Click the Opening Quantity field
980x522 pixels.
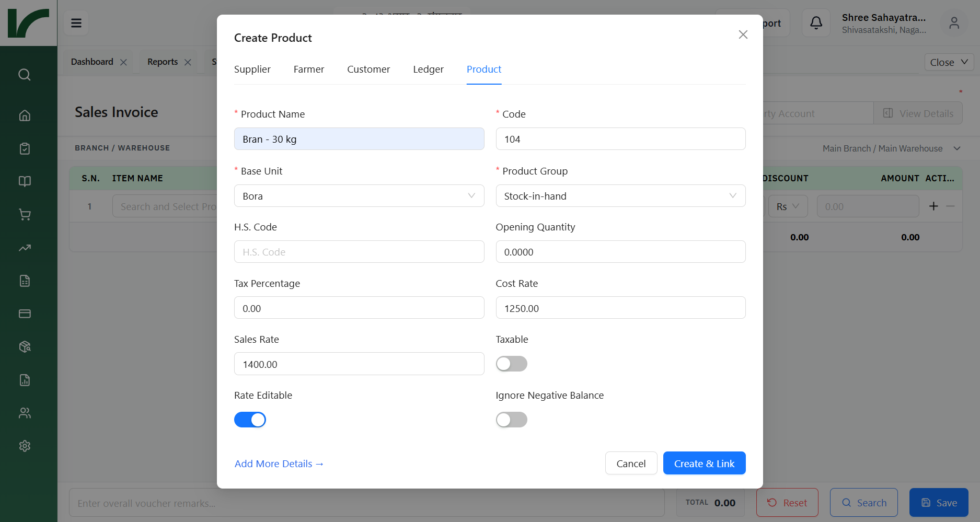[x=620, y=252]
